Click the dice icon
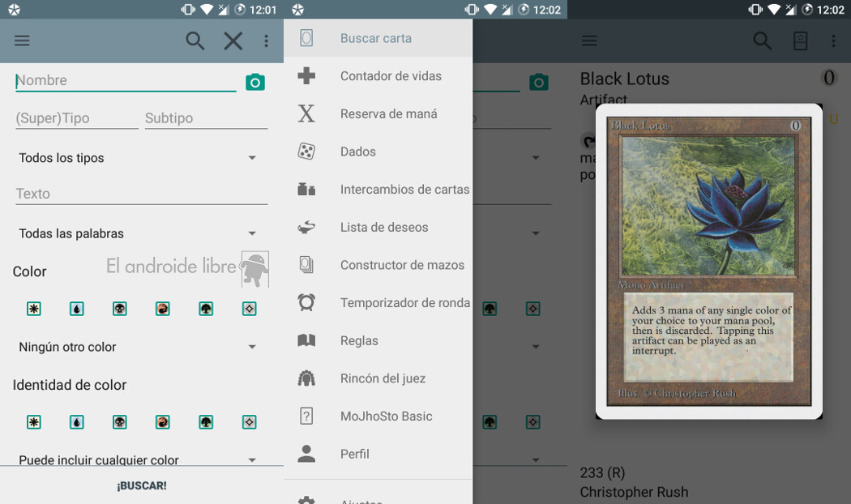 [x=306, y=152]
